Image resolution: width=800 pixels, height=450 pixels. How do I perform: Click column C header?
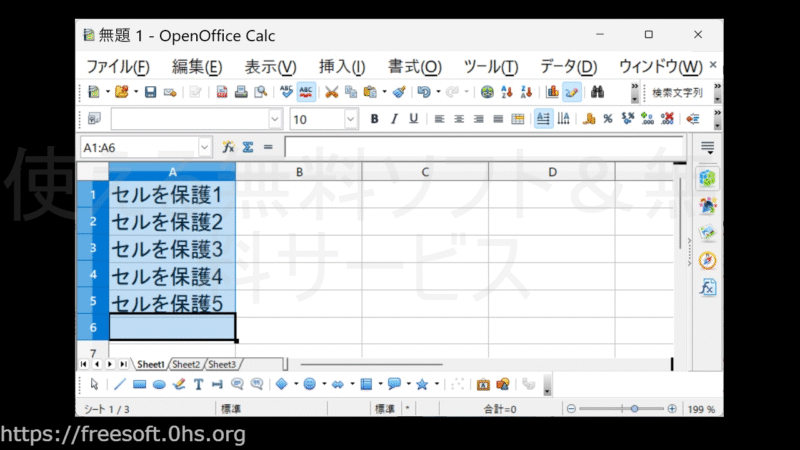pyautogui.click(x=425, y=172)
